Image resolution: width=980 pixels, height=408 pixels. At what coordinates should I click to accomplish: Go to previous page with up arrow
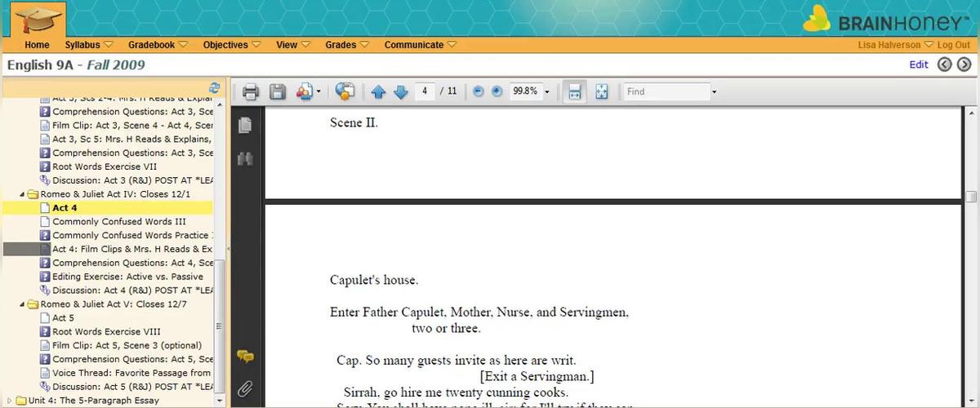(x=378, y=92)
